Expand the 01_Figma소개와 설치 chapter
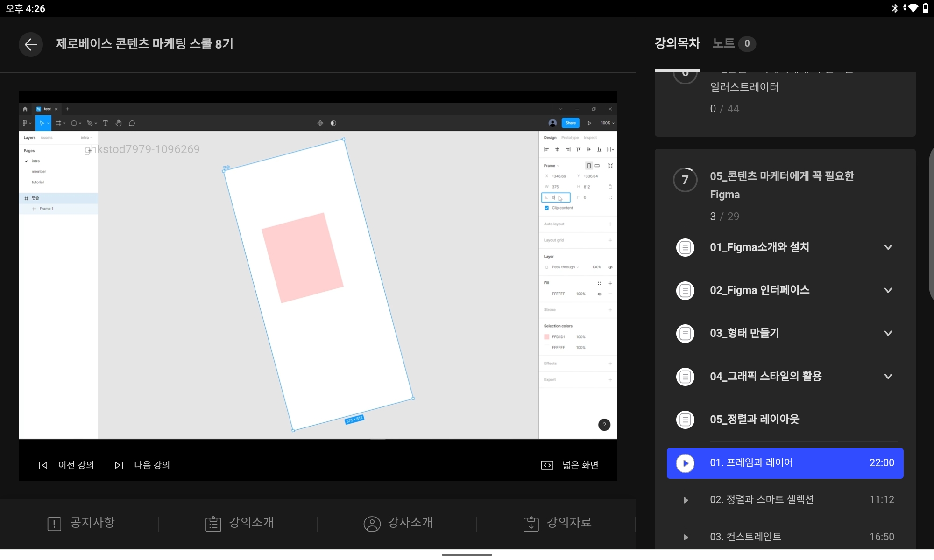Screen dimensions: 934x560 (x=888, y=247)
